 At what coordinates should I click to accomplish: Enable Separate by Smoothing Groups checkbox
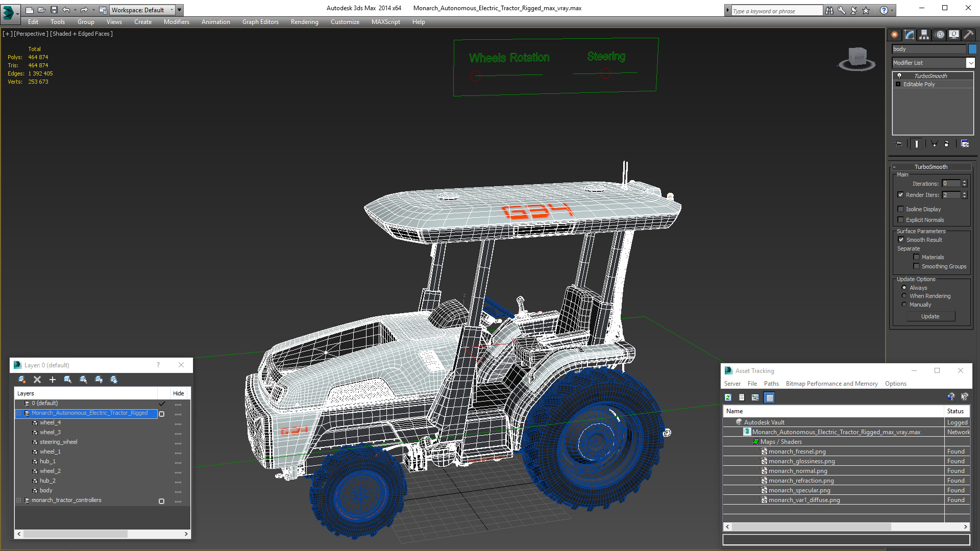click(x=917, y=266)
